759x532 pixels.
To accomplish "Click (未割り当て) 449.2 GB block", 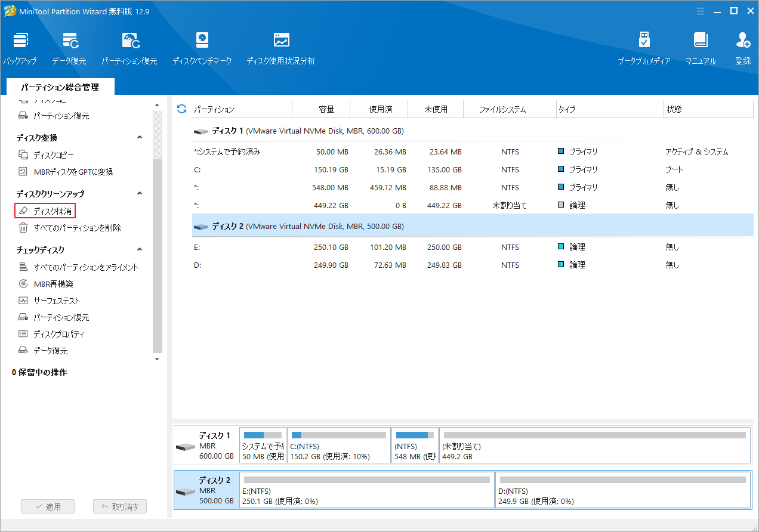I will click(594, 445).
